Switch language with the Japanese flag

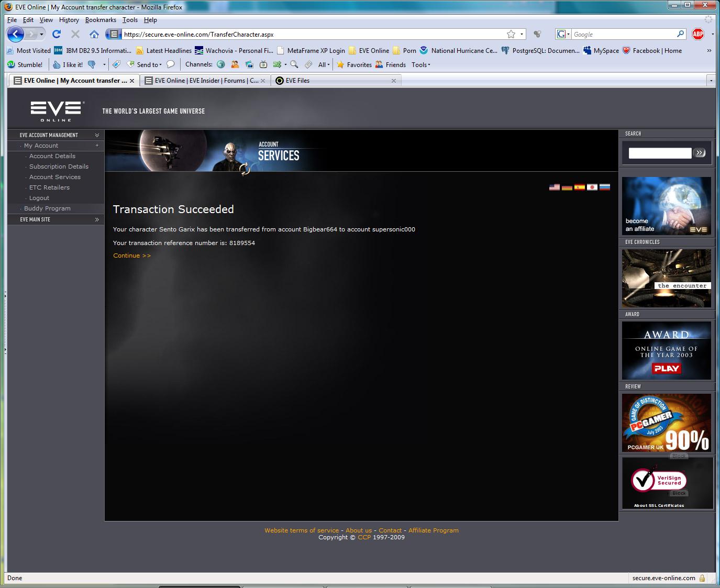coord(592,187)
